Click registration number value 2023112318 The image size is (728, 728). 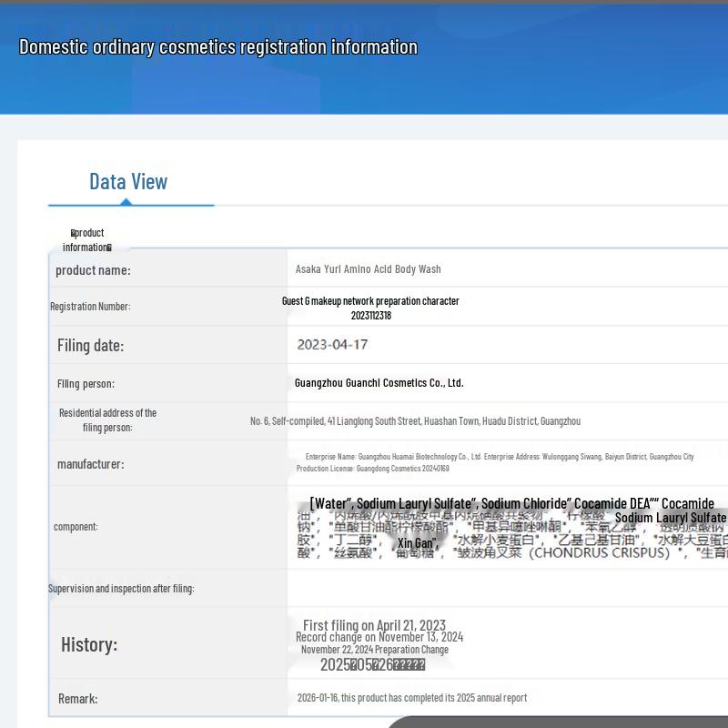pos(371,315)
